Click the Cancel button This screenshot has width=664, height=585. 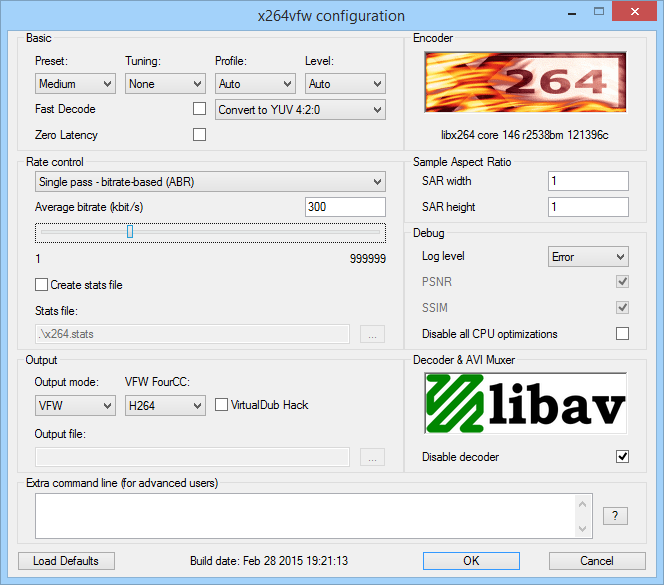click(x=596, y=561)
